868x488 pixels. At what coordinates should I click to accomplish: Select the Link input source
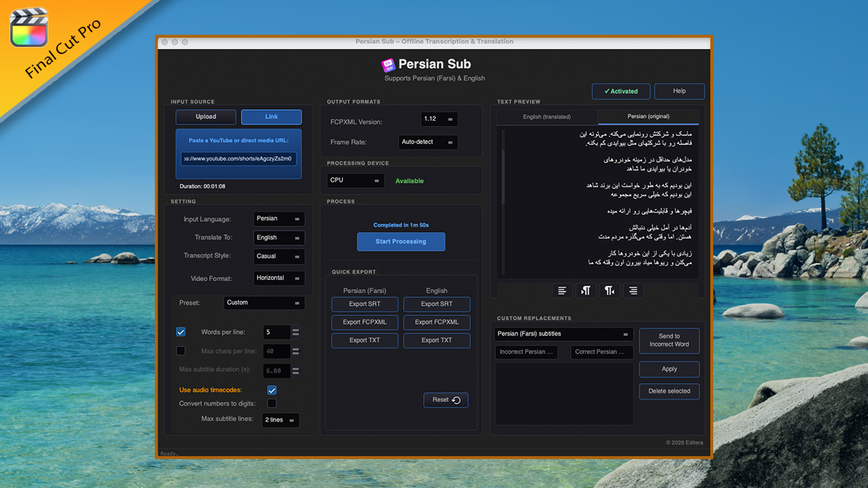271,116
